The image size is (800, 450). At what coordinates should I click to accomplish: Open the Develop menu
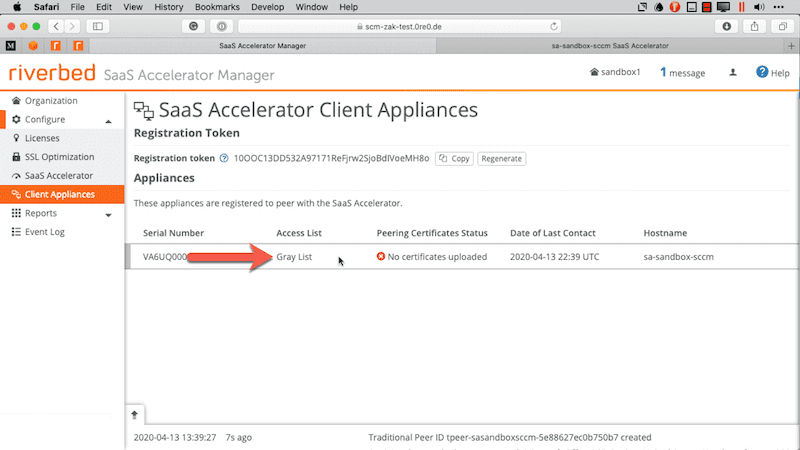267,7
